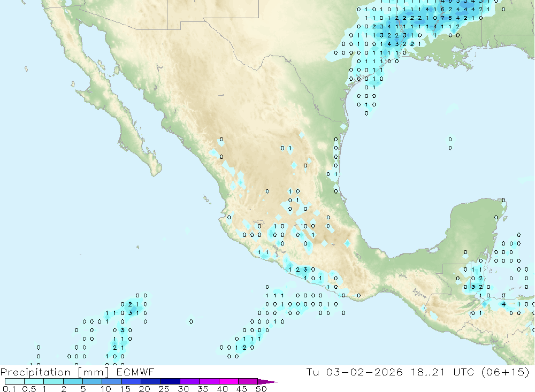Click the 35–40 mm violet legend swatch
Viewport: 535px width, 392px height.
tap(209, 381)
